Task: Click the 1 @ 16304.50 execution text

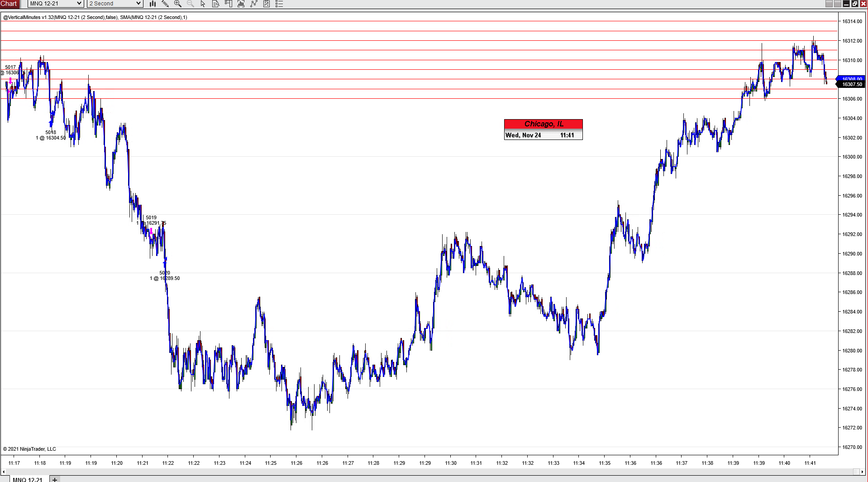Action: point(51,138)
